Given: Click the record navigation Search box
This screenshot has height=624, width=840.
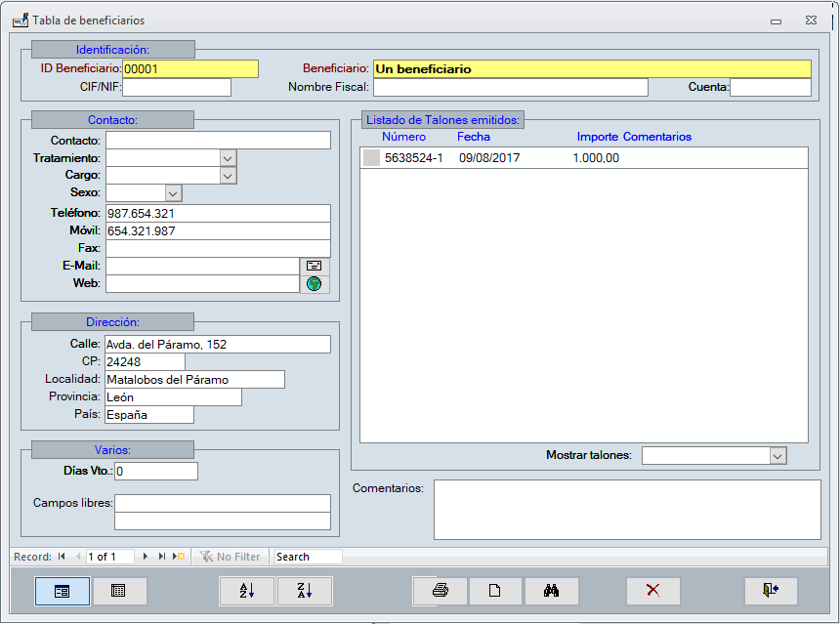Looking at the screenshot, I should 307,557.
